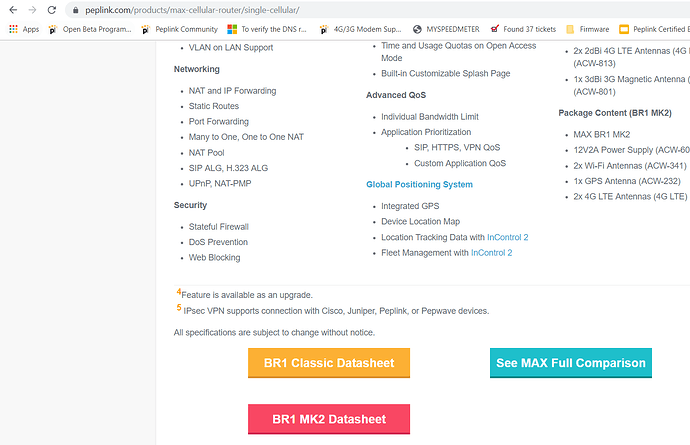Click the Integrated GPS item
The image size is (690, 445).
[410, 206]
